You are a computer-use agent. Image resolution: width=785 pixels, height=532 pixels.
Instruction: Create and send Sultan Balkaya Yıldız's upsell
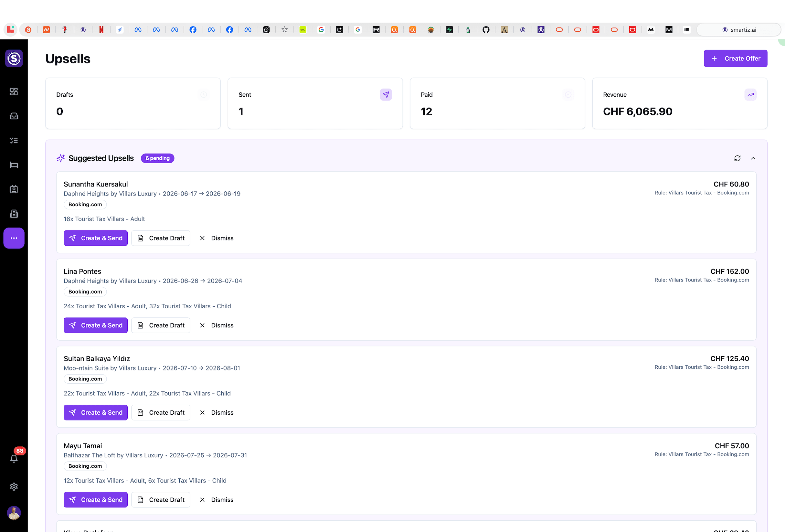click(x=96, y=412)
